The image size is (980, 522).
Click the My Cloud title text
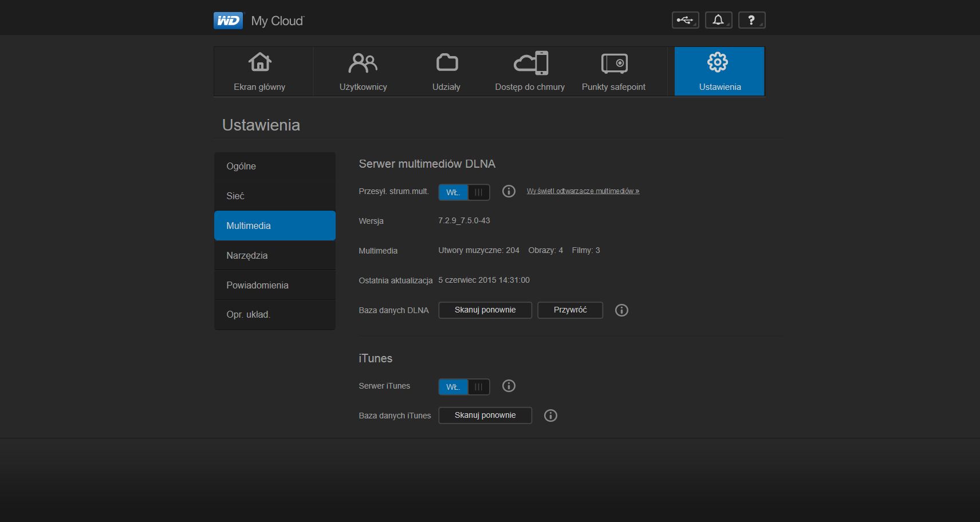coord(278,21)
